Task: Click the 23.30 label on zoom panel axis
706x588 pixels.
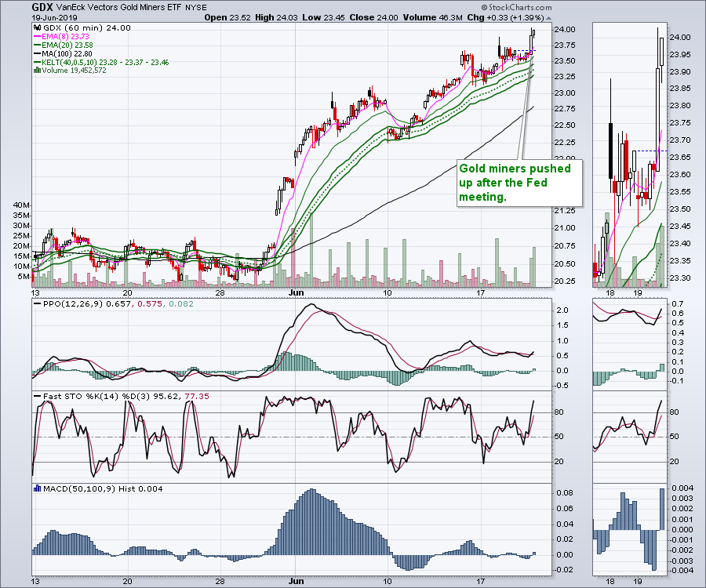Action: click(680, 278)
